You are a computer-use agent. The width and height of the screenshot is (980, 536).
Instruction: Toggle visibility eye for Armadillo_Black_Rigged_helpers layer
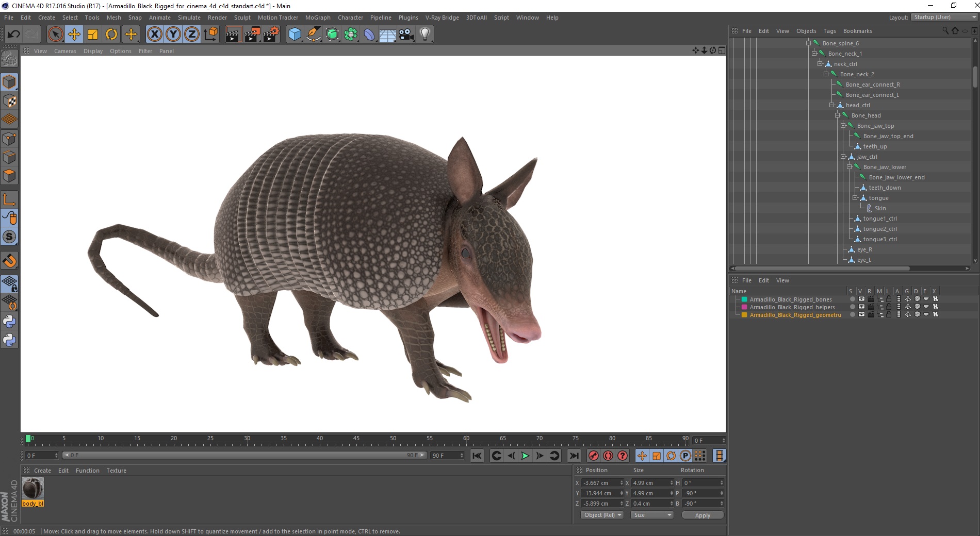(x=861, y=307)
